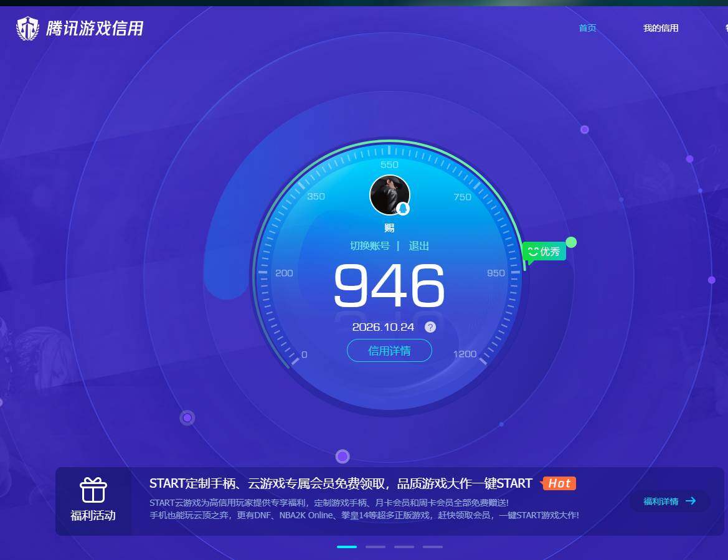Open the 首页 navigation tab
Image resolution: width=728 pixels, height=560 pixels.
(587, 28)
